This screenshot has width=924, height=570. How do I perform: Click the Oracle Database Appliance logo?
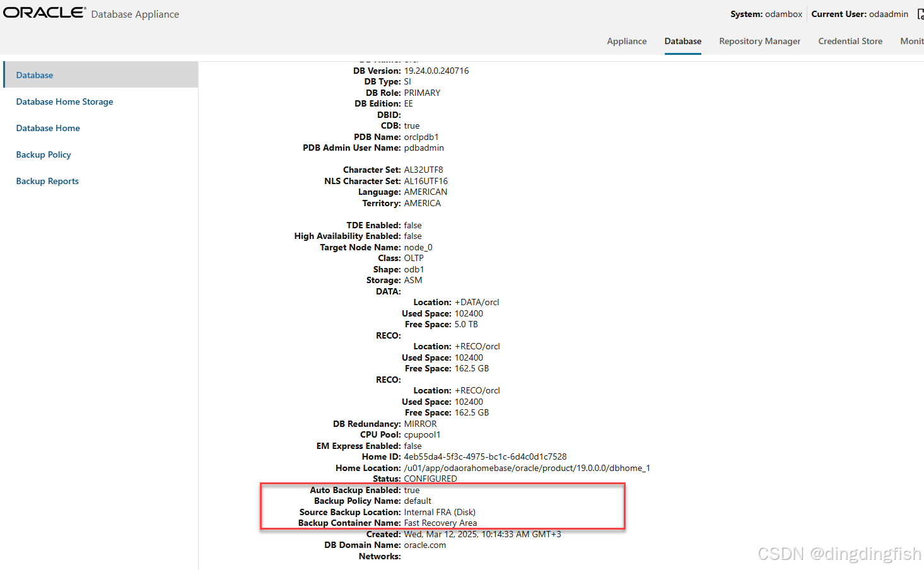pyautogui.click(x=91, y=13)
